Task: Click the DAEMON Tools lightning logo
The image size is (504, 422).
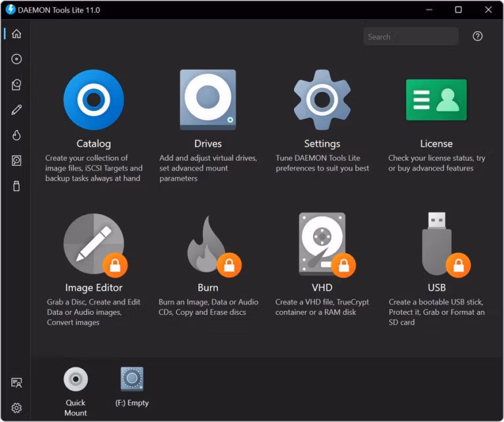Action: (10, 10)
